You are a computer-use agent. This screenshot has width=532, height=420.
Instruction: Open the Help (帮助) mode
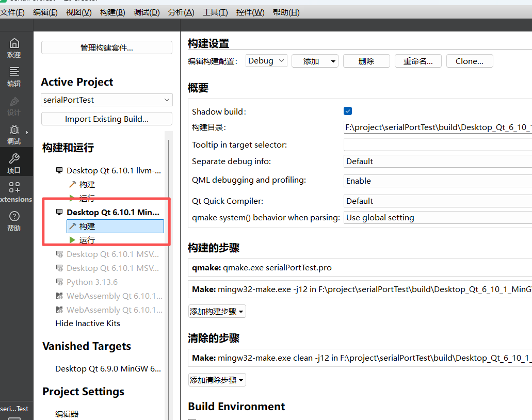click(x=14, y=221)
